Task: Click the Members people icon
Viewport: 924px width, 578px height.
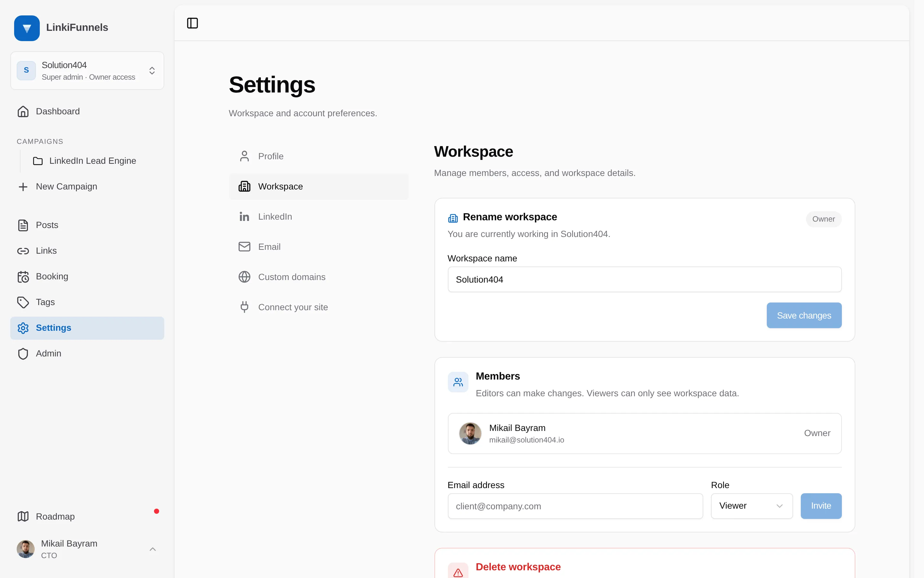Action: click(458, 382)
